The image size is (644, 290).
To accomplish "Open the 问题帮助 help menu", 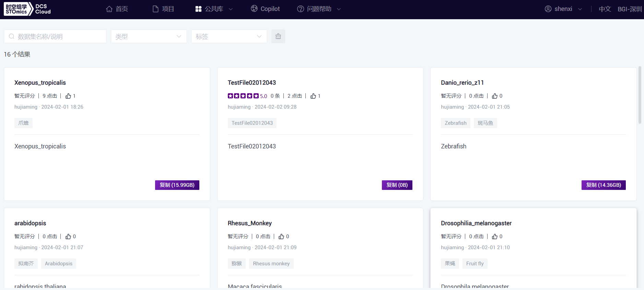I will point(319,9).
